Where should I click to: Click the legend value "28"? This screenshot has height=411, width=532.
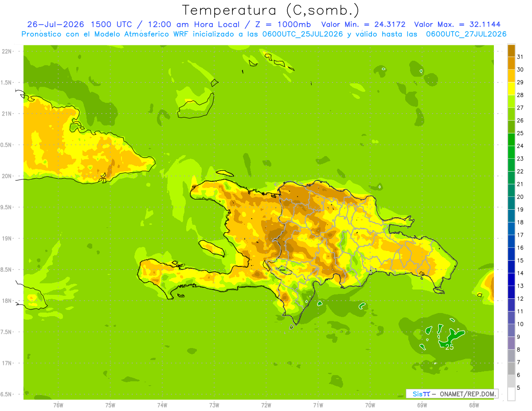pos(520,95)
